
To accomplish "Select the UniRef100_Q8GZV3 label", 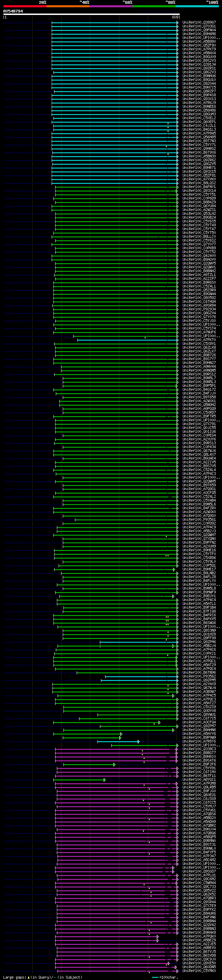I will 199,72.
